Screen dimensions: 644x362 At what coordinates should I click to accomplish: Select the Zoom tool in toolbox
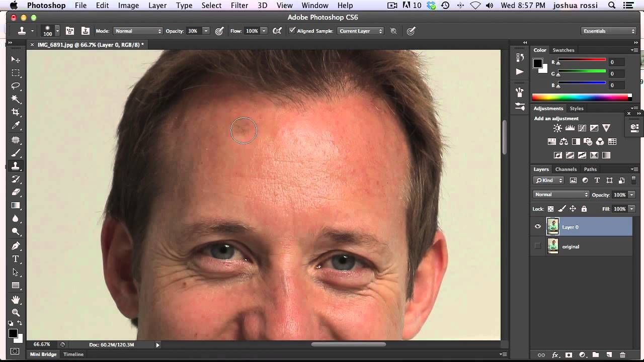point(16,313)
